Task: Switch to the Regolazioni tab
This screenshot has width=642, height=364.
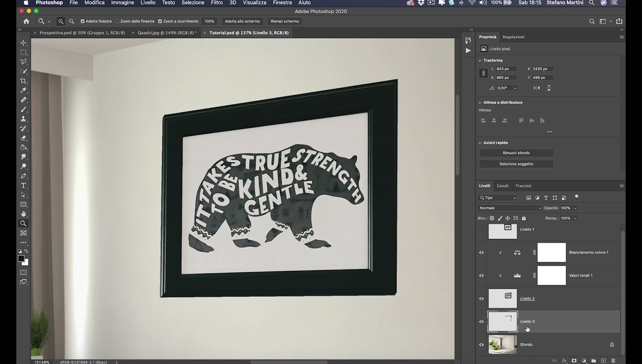Action: [513, 37]
